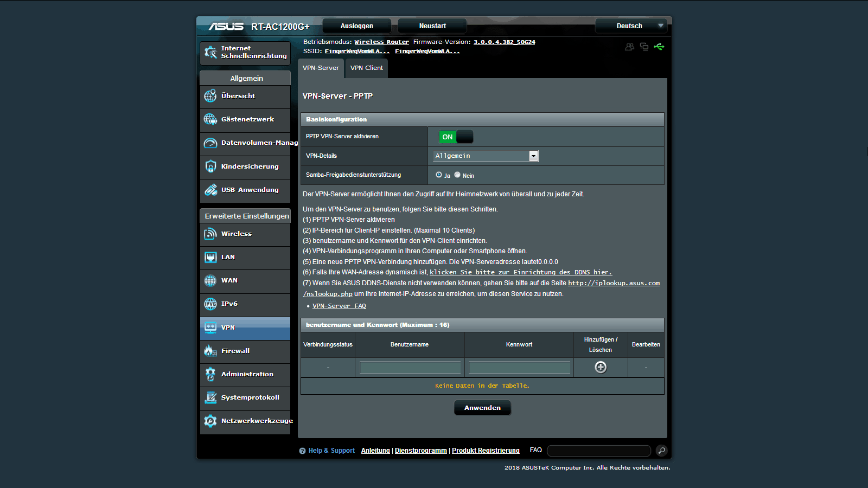Click the Help & Support question icon
The width and height of the screenshot is (868, 488).
(303, 451)
